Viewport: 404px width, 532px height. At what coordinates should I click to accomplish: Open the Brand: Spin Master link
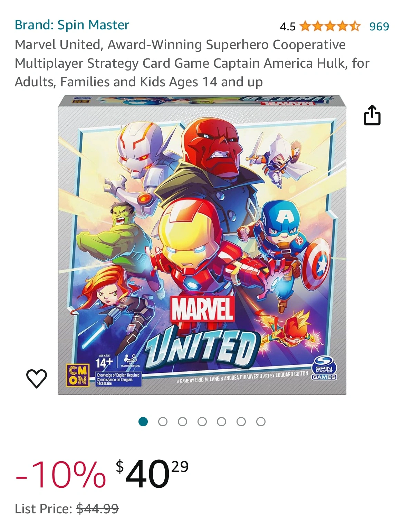pyautogui.click(x=72, y=25)
